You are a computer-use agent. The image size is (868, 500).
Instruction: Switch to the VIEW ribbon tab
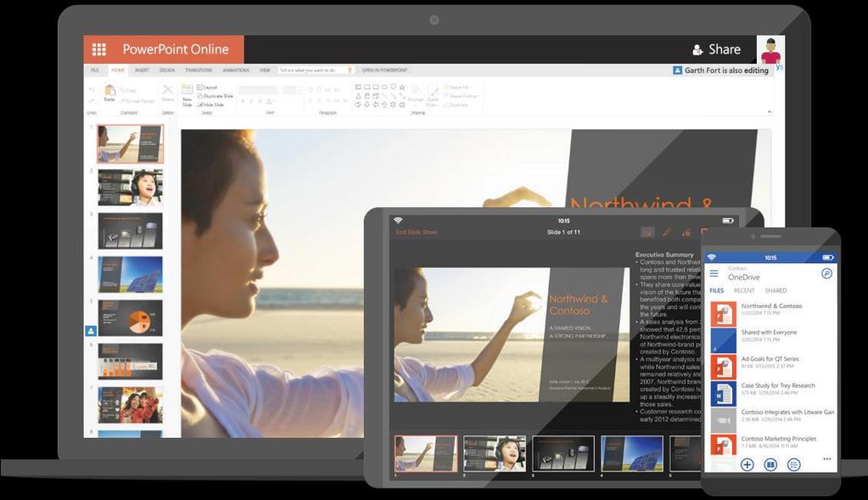tap(265, 70)
